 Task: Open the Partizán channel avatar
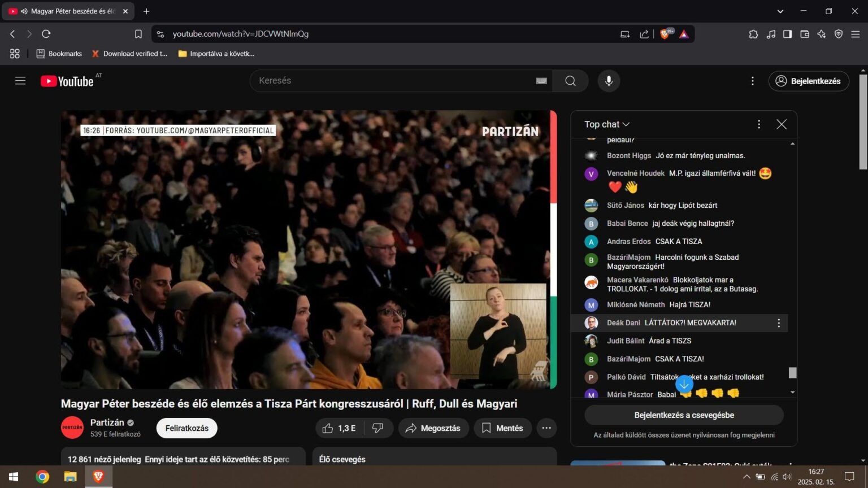coord(72,428)
